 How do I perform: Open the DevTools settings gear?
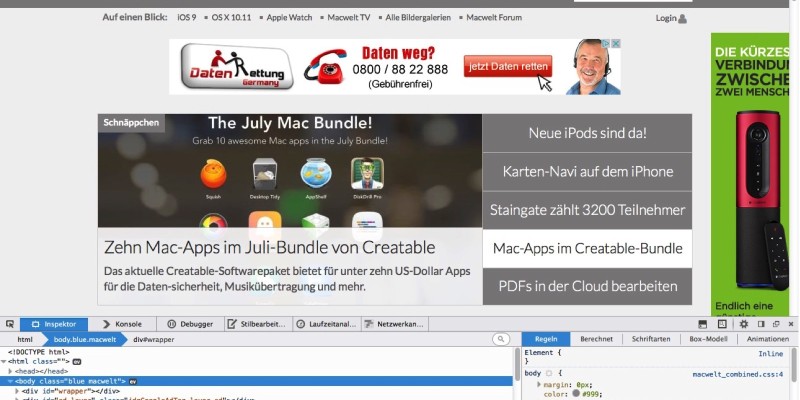[x=743, y=324]
